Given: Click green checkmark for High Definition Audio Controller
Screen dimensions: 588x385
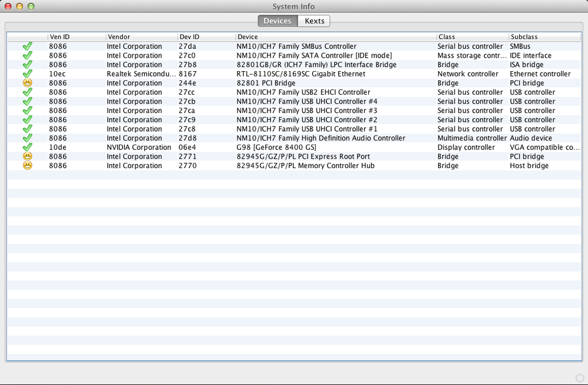Looking at the screenshot, I should pos(27,138).
